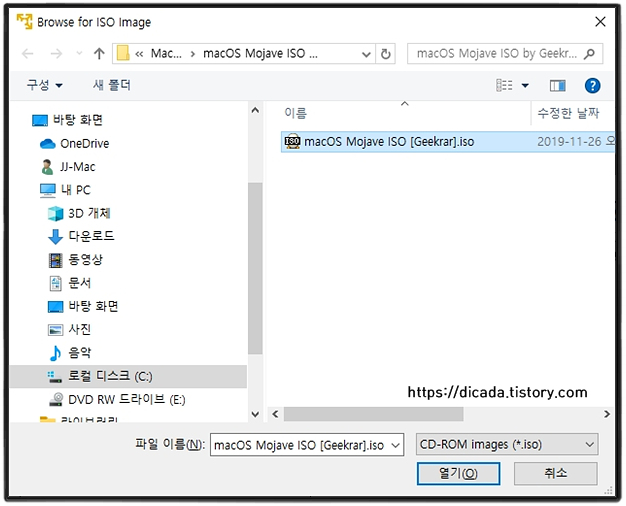
Task: Sort by 수정한 날짜 column header
Action: [x=568, y=113]
